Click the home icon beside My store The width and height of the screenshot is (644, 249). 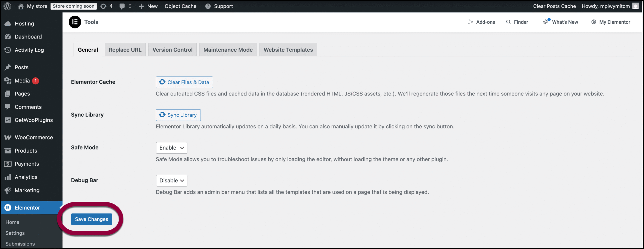(x=21, y=6)
